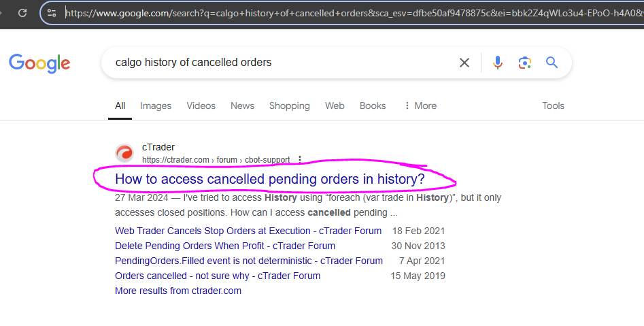Switch to the Videos tab

tap(201, 105)
